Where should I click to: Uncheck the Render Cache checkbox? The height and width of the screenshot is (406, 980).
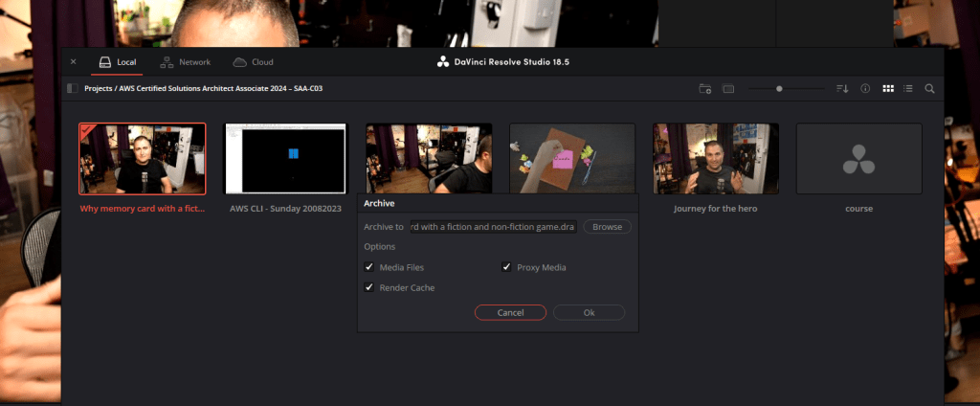369,288
